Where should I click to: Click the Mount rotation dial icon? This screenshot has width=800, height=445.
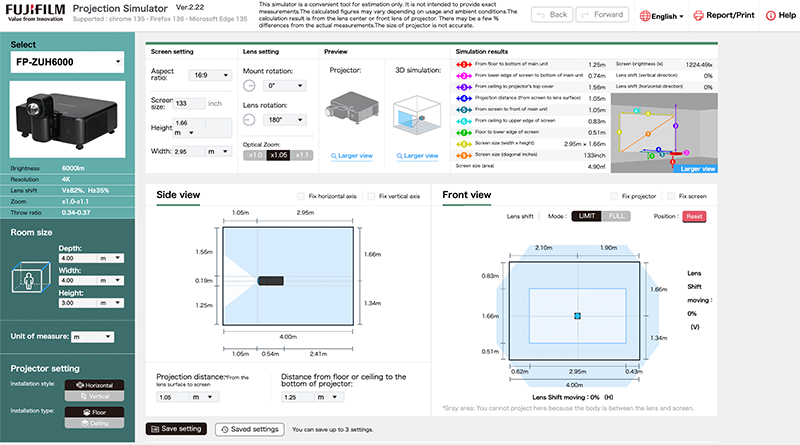(250, 86)
